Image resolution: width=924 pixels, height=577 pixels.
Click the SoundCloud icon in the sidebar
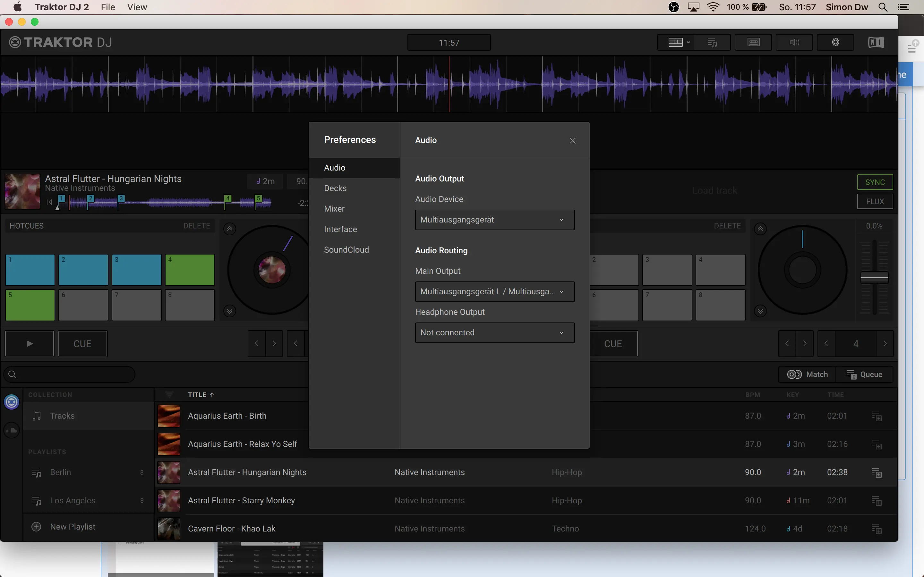point(12,431)
